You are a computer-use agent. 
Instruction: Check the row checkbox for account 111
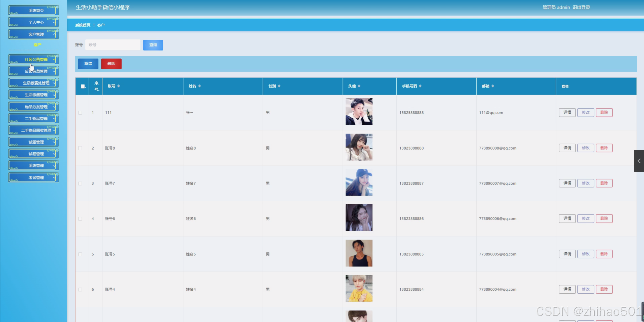click(80, 113)
